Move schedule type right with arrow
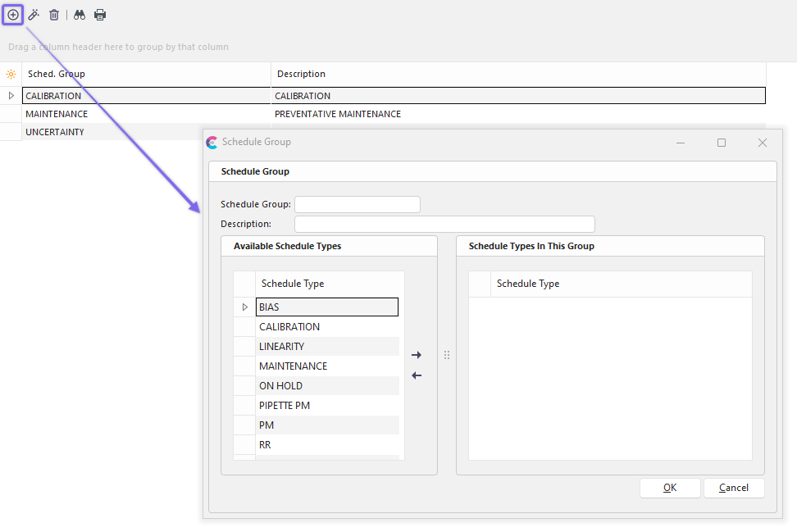Viewport: 797px width, 532px height. coord(417,355)
